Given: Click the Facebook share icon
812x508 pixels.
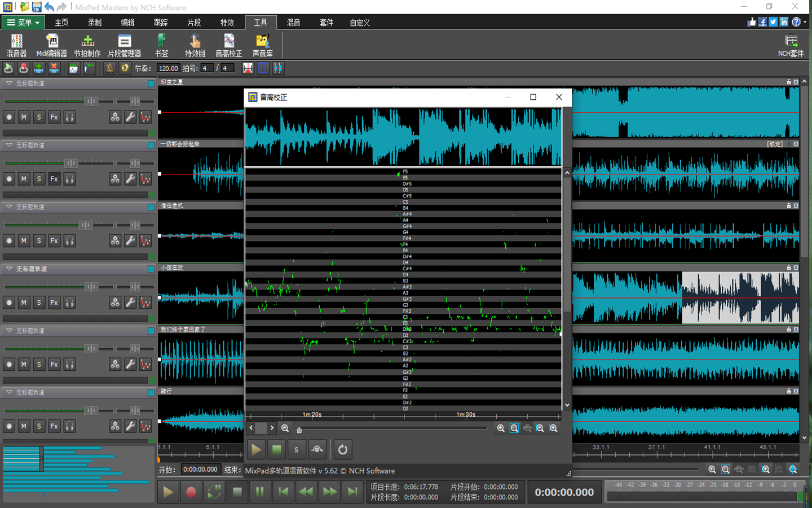Looking at the screenshot, I should [762, 22].
